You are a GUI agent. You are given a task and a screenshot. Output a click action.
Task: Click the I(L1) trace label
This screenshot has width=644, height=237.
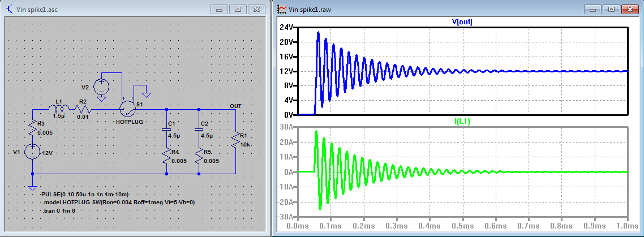(x=462, y=120)
